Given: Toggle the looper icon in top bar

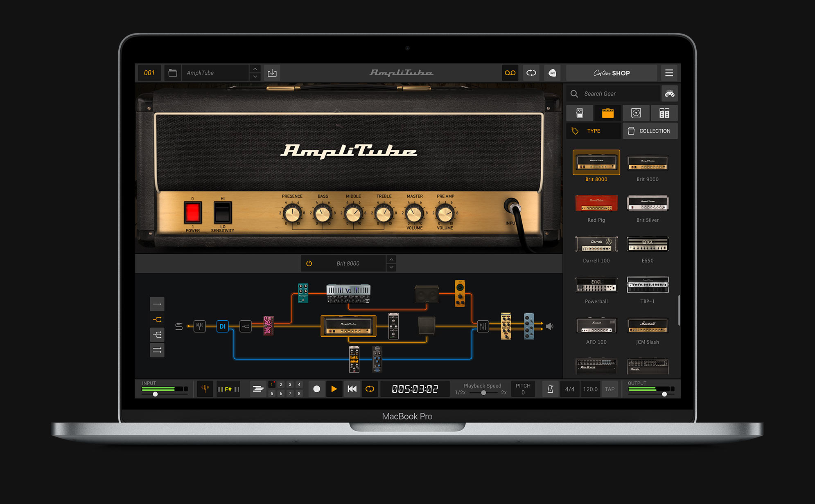Looking at the screenshot, I should (531, 73).
